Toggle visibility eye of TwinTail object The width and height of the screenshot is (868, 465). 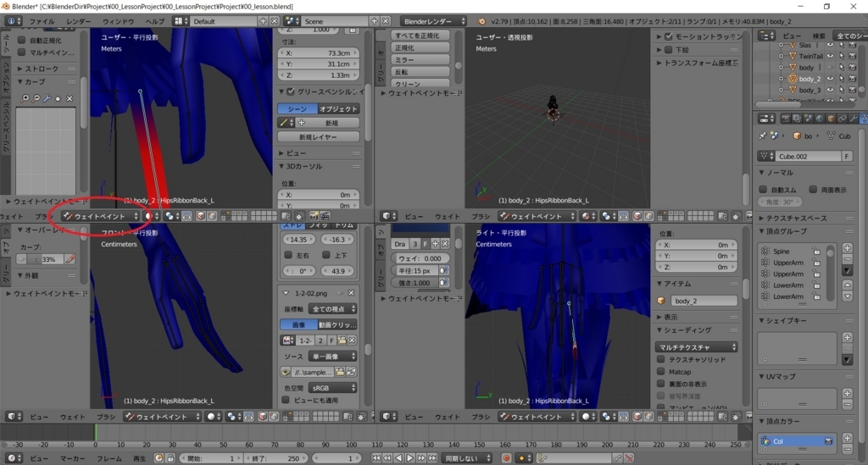click(830, 56)
